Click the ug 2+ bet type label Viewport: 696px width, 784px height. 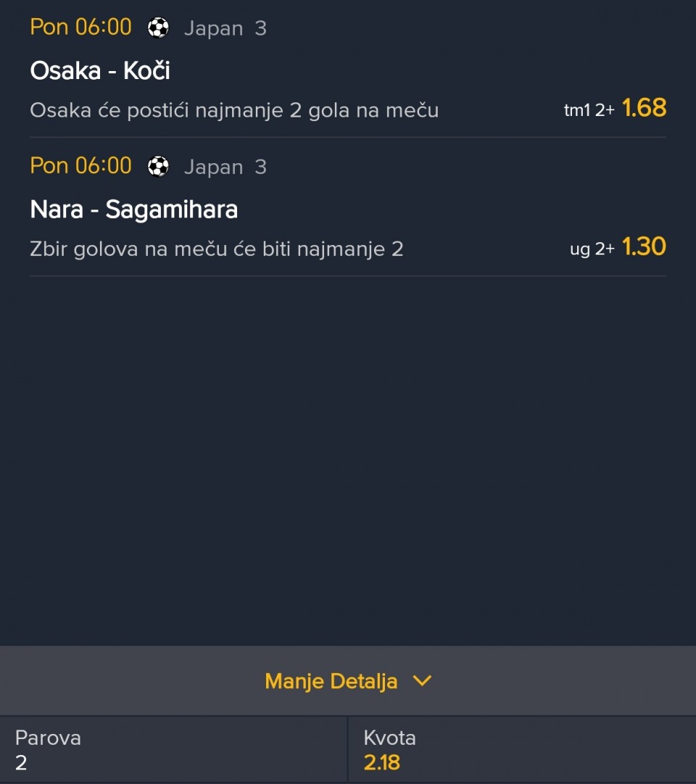[592, 249]
